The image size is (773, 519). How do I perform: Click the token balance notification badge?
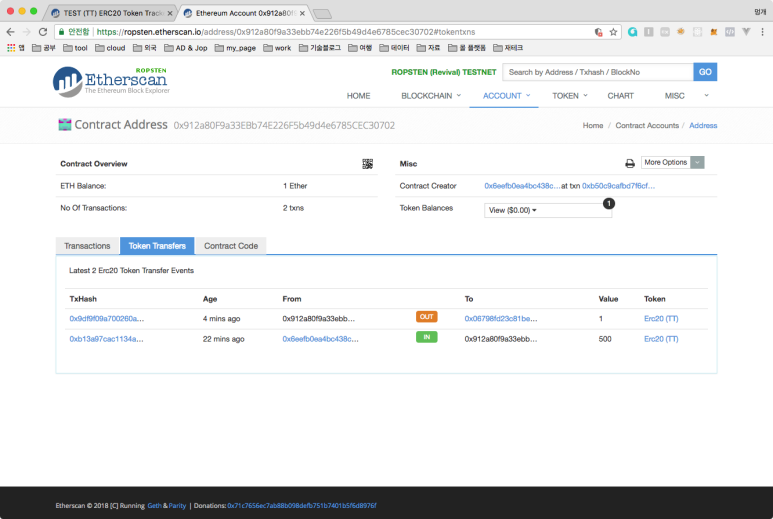click(x=609, y=203)
